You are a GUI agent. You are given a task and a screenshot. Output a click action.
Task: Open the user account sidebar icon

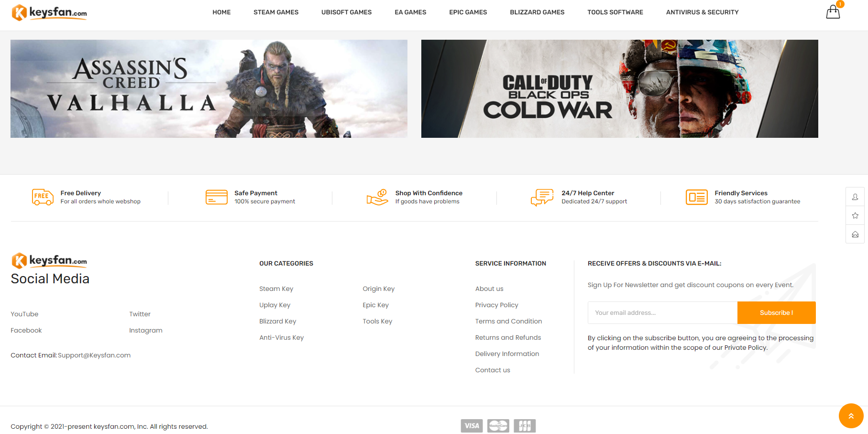point(855,197)
